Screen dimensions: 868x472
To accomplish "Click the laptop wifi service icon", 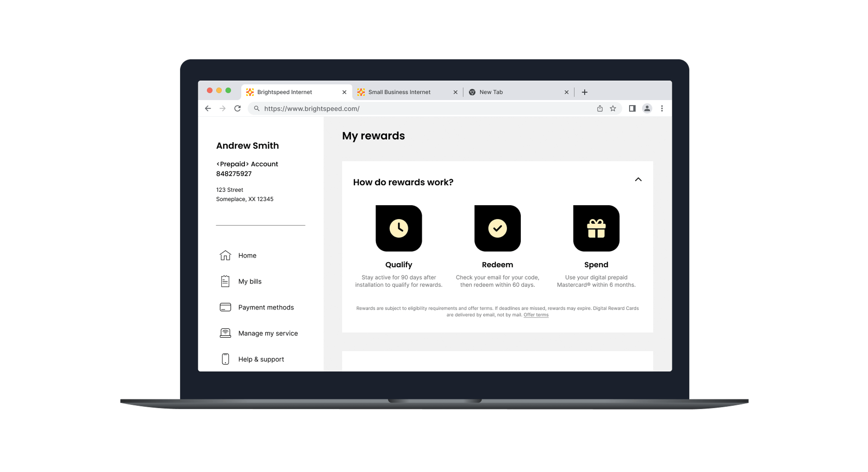I will pyautogui.click(x=225, y=334).
